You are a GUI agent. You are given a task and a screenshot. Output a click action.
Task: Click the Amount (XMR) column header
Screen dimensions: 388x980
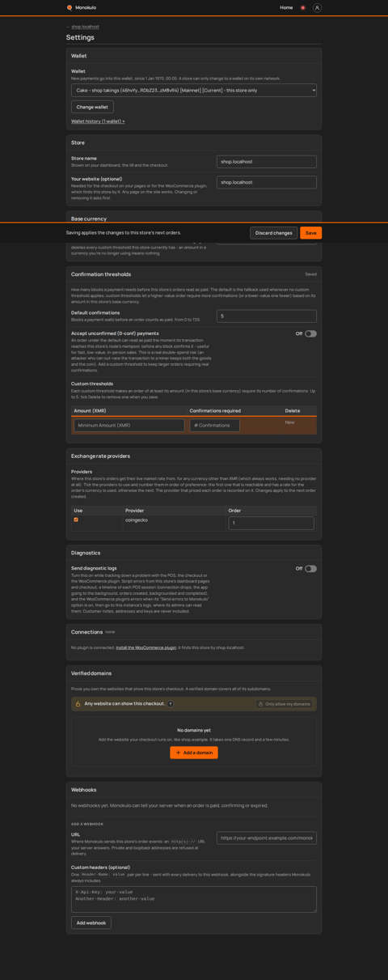pos(90,410)
